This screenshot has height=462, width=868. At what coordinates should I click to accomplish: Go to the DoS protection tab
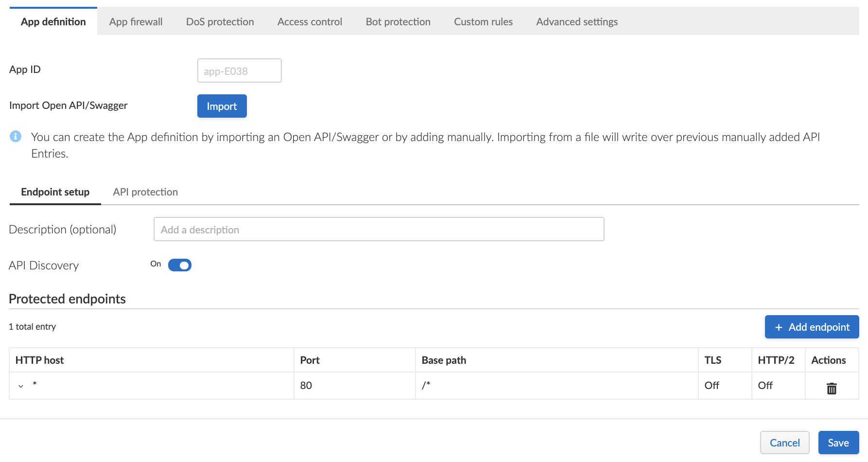(220, 22)
